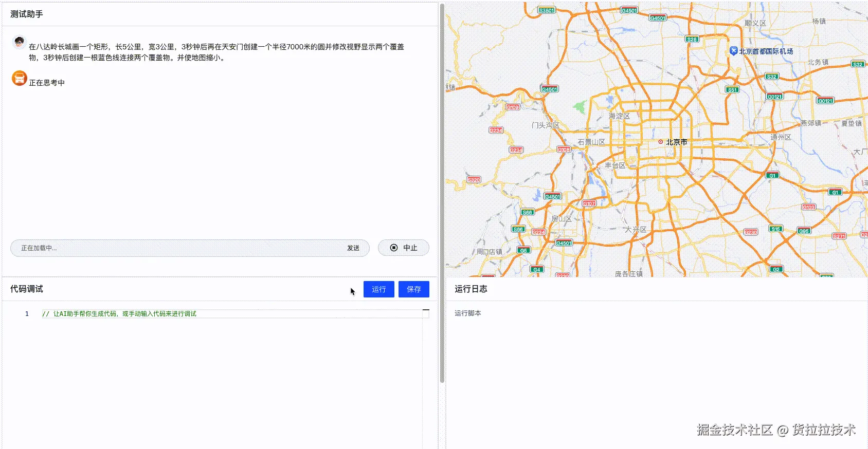
Task: Click the user avatar icon in chat
Action: coord(19,42)
